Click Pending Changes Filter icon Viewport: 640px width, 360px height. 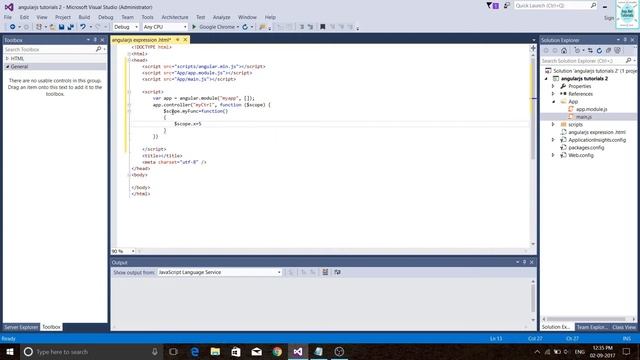tap(577, 51)
